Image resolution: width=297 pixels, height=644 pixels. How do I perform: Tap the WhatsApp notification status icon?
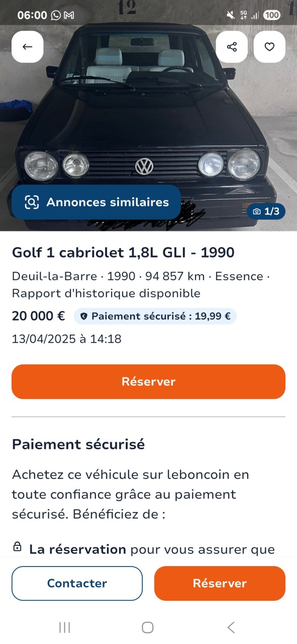pos(56,15)
